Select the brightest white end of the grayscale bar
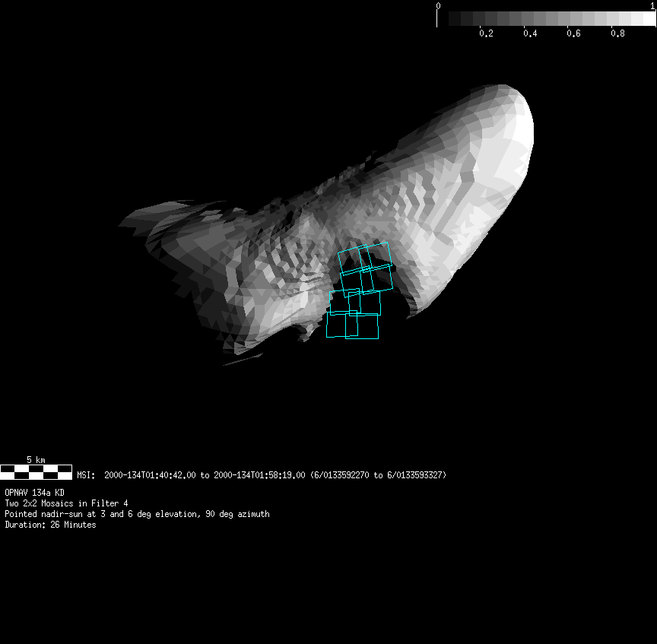 tap(646, 19)
